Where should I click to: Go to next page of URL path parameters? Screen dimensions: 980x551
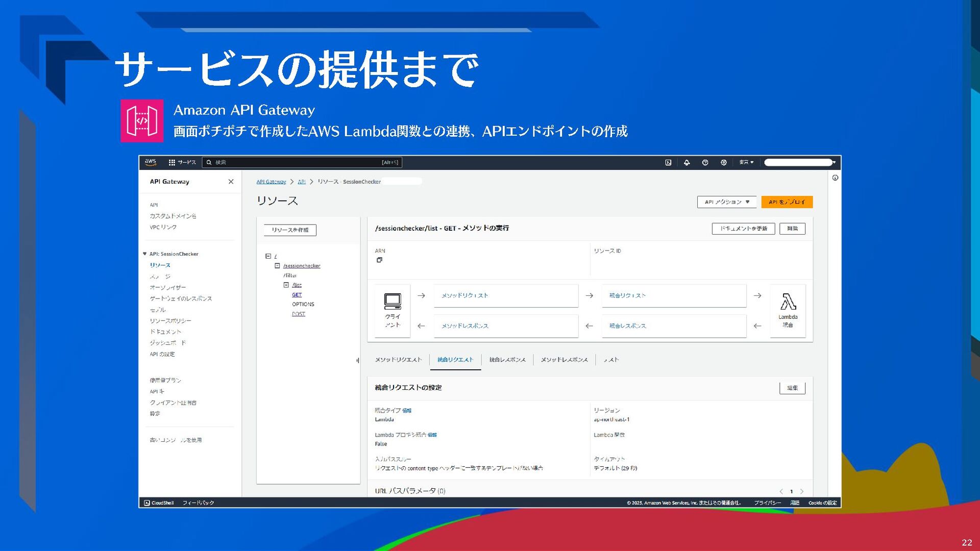tap(802, 491)
